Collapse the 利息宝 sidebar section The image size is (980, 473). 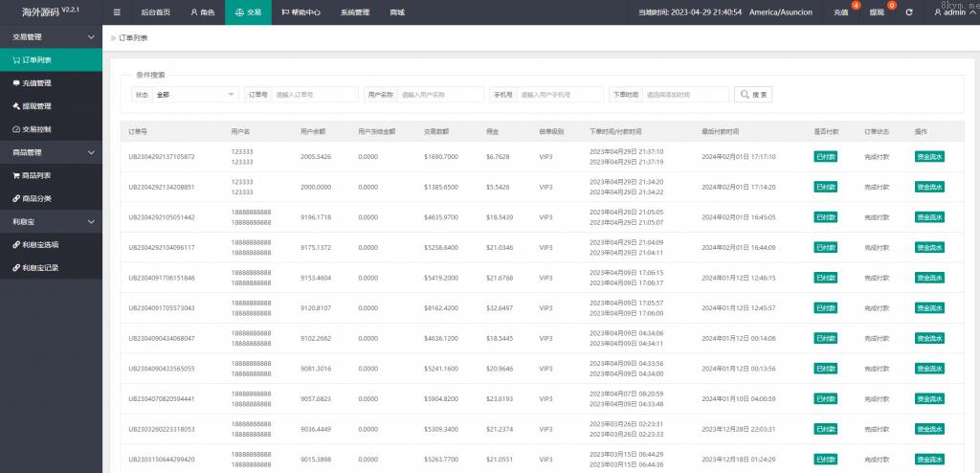pyautogui.click(x=91, y=221)
